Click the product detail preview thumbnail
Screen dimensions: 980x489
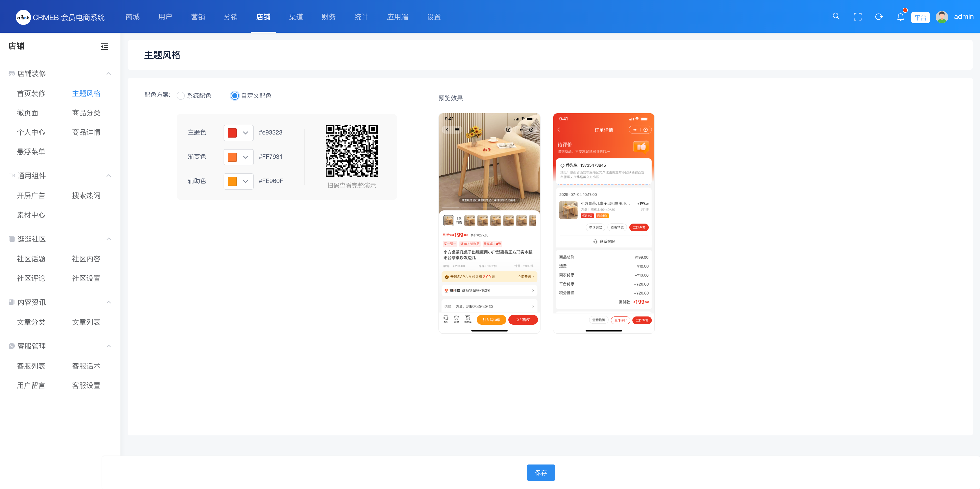click(489, 223)
